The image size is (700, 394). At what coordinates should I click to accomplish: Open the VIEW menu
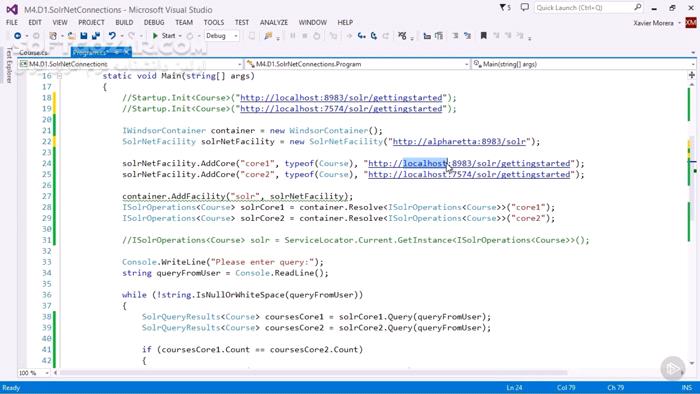(x=60, y=22)
